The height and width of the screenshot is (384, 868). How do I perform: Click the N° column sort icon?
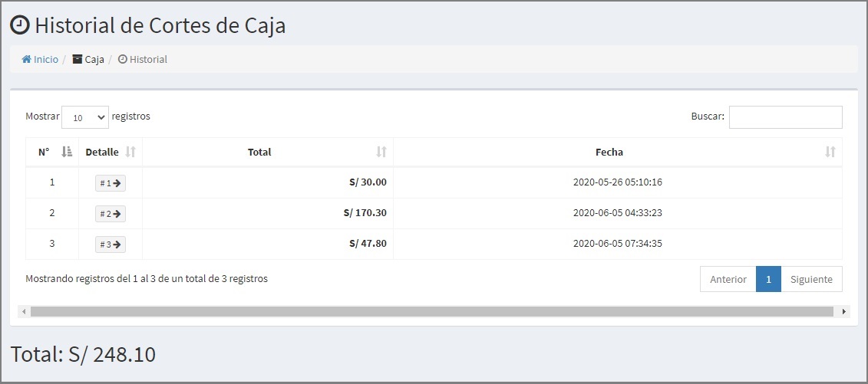67,152
